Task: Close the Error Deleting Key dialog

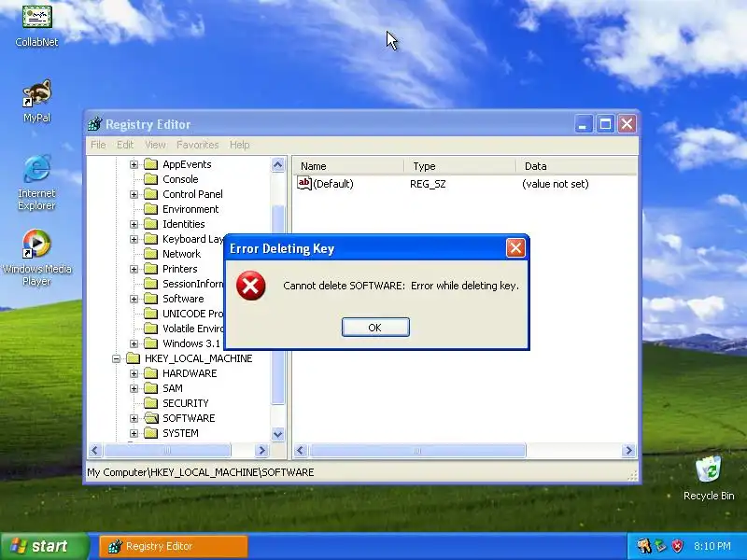Action: coord(515,247)
